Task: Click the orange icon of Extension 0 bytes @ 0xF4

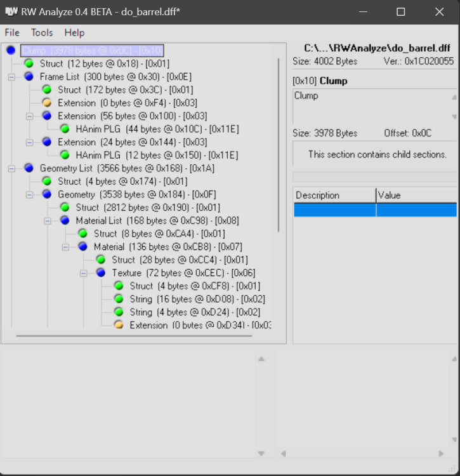Action: [x=47, y=103]
